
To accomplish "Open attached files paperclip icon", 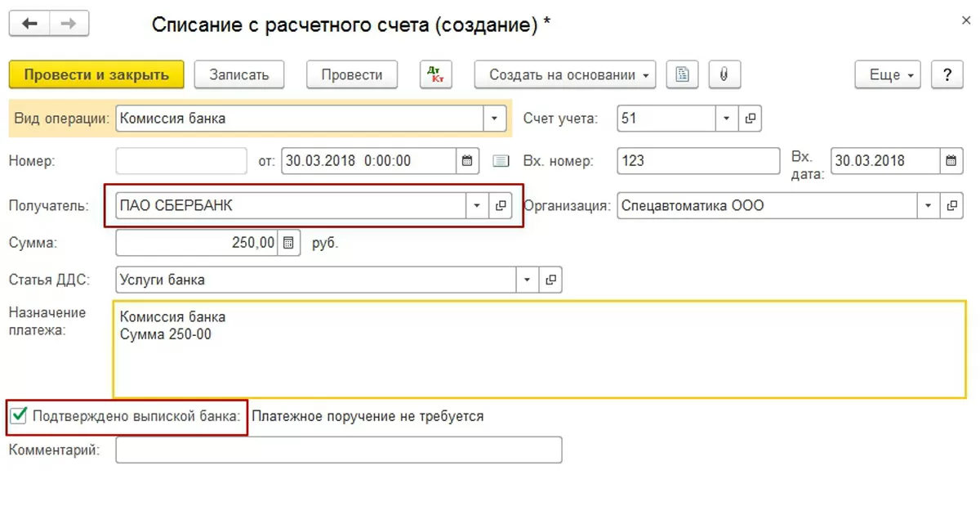I will [724, 74].
